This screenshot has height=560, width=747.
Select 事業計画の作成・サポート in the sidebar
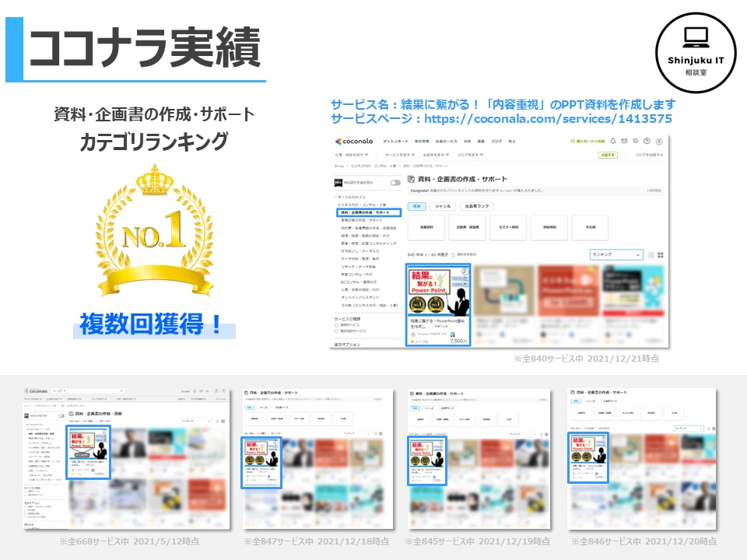(x=362, y=220)
